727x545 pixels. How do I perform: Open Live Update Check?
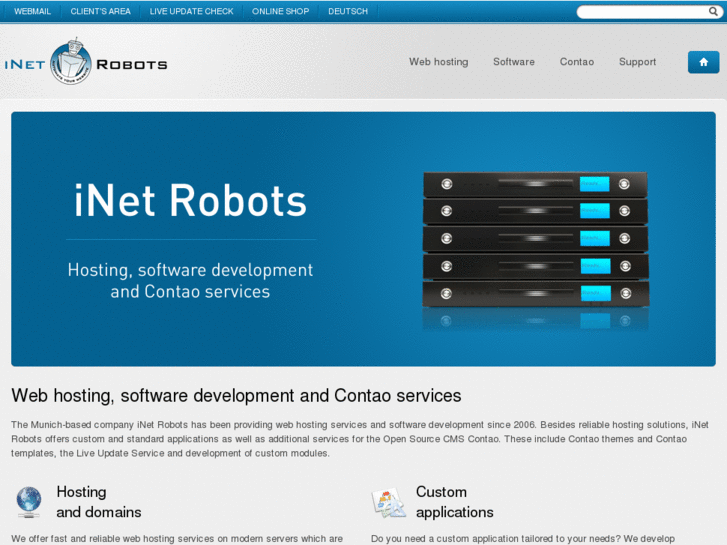pos(191,12)
